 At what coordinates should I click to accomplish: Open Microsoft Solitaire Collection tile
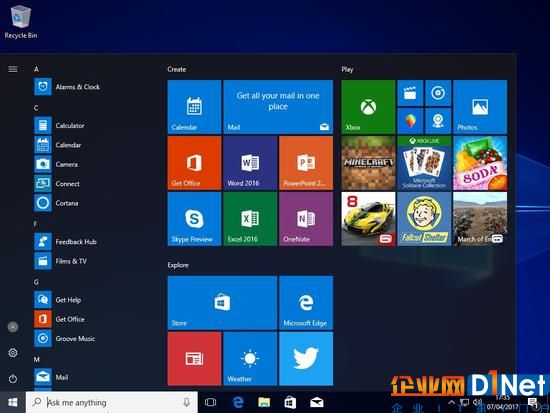[x=424, y=163]
